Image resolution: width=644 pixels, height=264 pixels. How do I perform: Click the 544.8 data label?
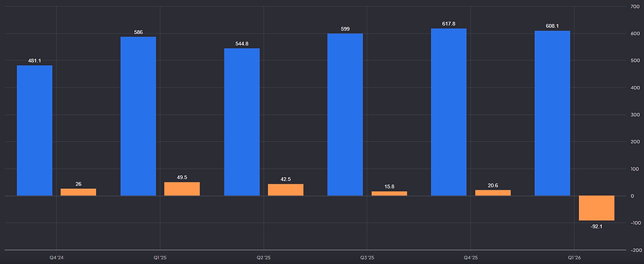[x=242, y=43]
